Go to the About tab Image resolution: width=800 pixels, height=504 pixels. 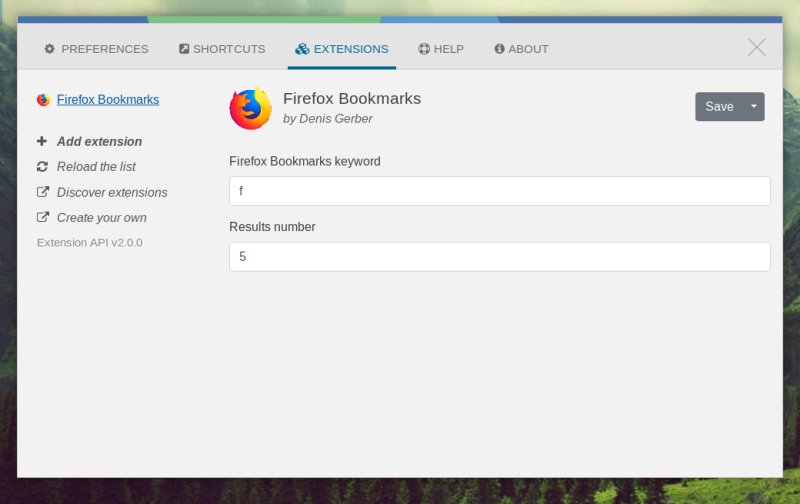click(x=521, y=49)
